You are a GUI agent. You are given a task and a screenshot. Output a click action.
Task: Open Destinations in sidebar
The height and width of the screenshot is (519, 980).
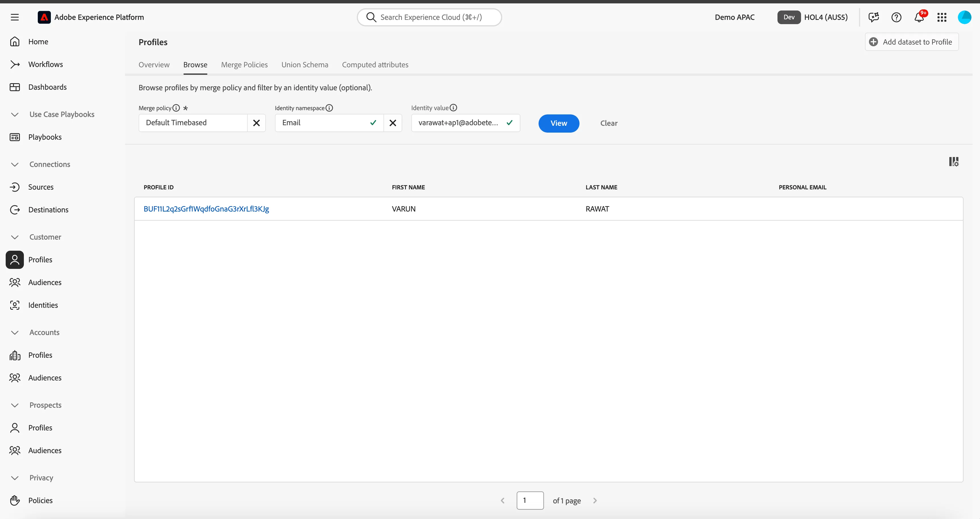pyautogui.click(x=48, y=210)
